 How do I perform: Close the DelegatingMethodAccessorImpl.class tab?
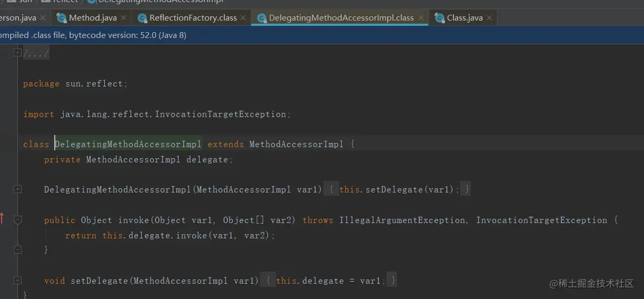click(421, 18)
